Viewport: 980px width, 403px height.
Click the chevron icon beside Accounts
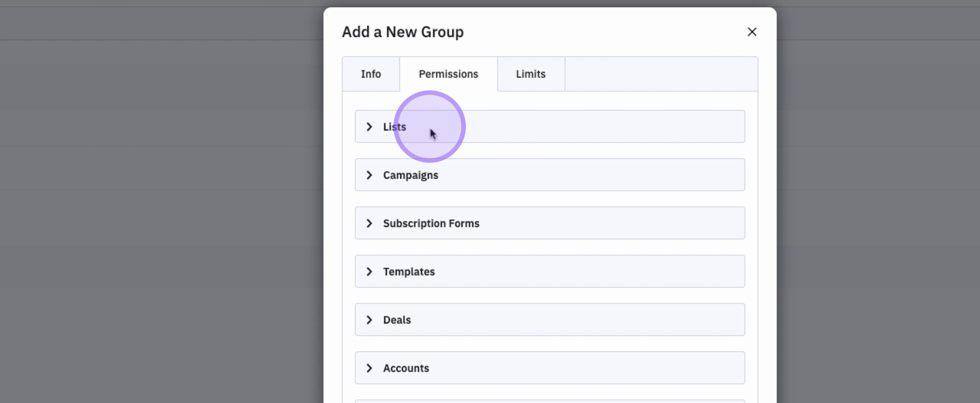point(369,368)
